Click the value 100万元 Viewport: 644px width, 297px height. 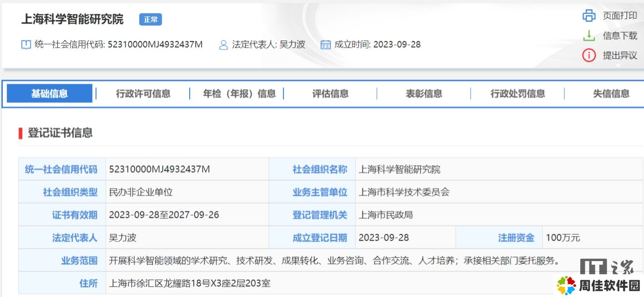click(563, 237)
